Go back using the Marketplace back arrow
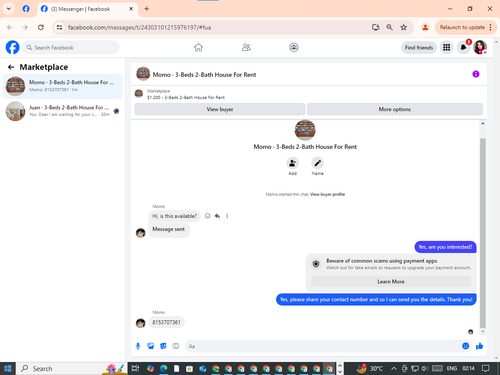The image size is (500, 375). tap(11, 67)
